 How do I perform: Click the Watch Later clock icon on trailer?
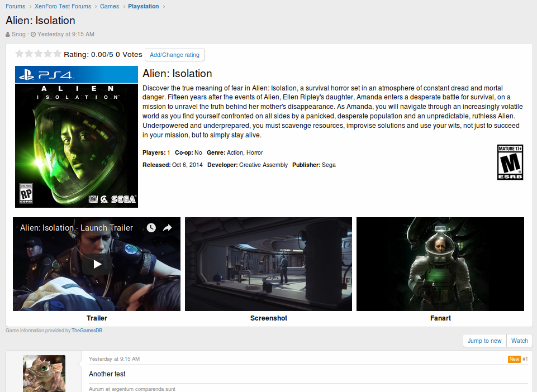tap(151, 228)
